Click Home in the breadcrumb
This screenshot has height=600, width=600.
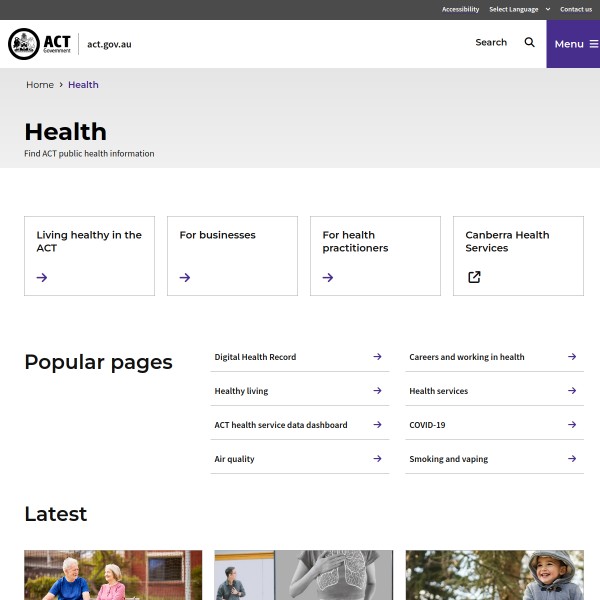pos(40,85)
